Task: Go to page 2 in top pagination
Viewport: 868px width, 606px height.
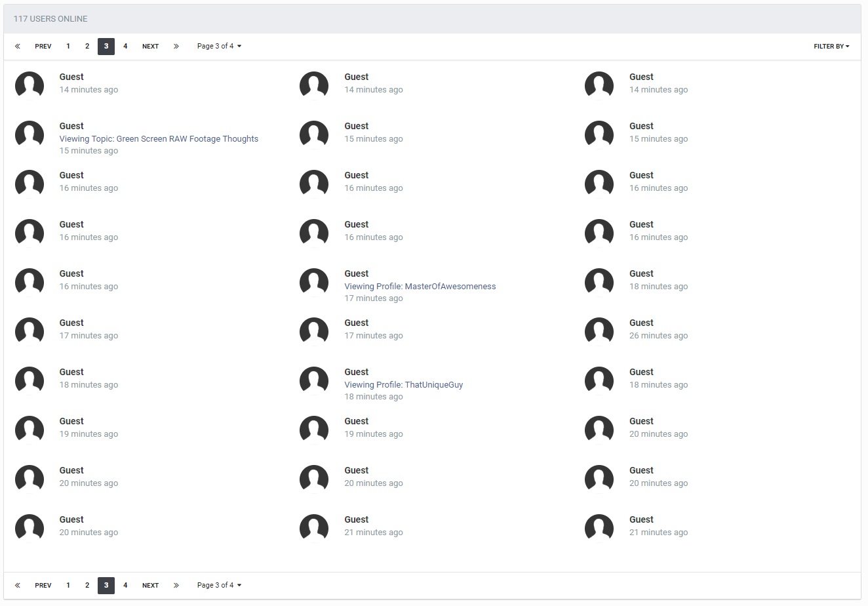Action: 87,47
